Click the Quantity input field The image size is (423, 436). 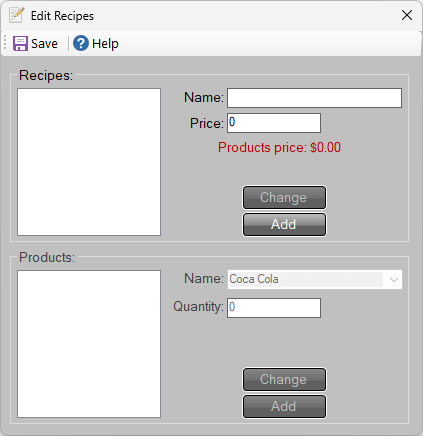[x=274, y=308]
